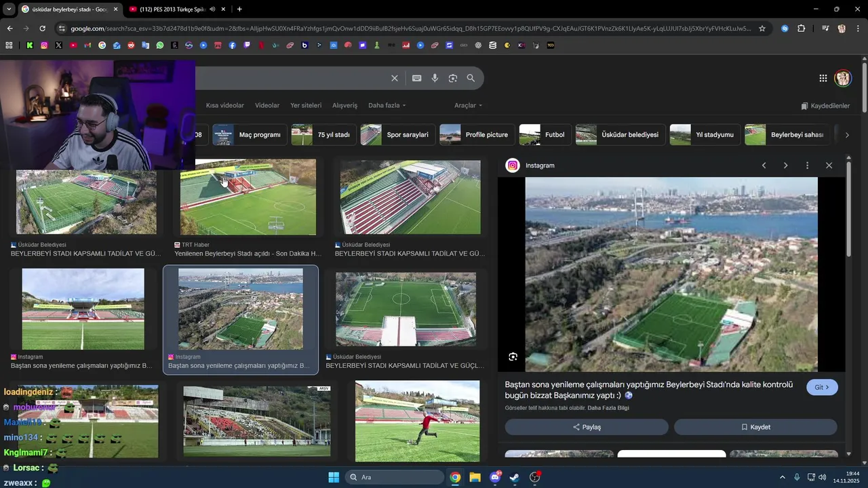Screen dimensions: 868x488
Task: Open the Facebook bookmark icon
Action: click(x=232, y=45)
